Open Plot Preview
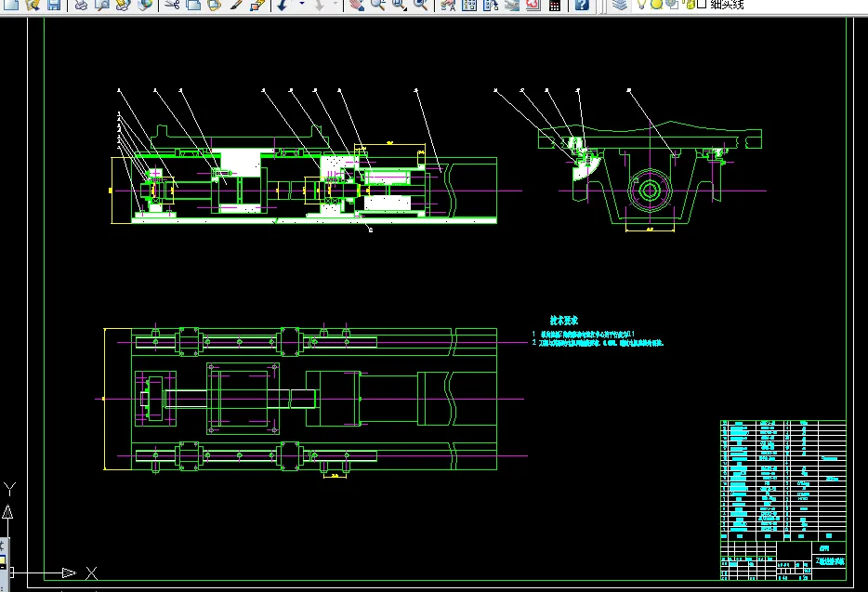The height and width of the screenshot is (592, 868). tap(102, 5)
